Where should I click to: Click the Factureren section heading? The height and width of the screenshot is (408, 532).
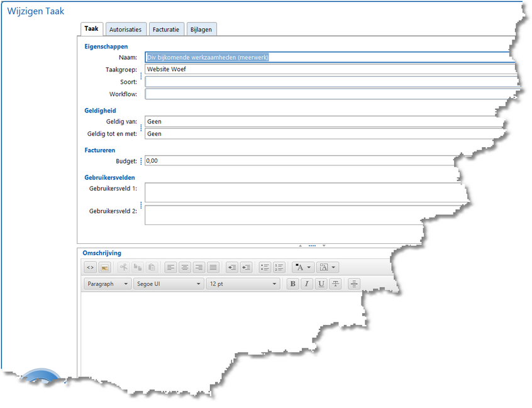tap(100, 150)
